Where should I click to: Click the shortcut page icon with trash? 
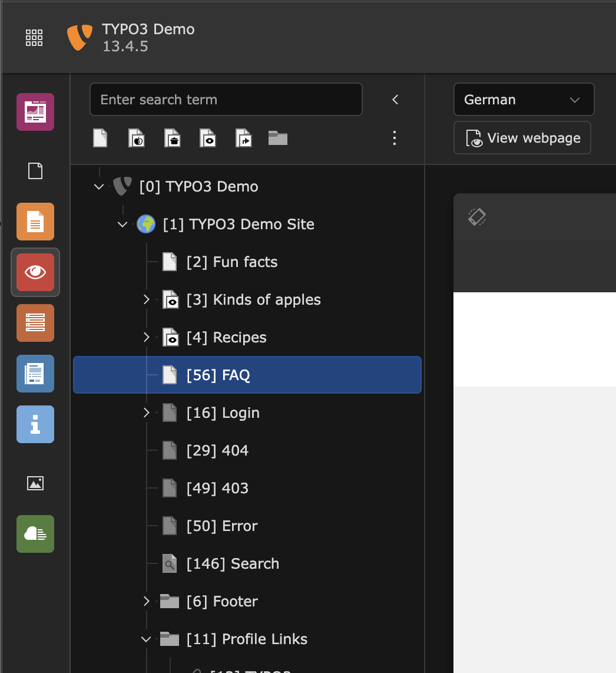point(173,138)
